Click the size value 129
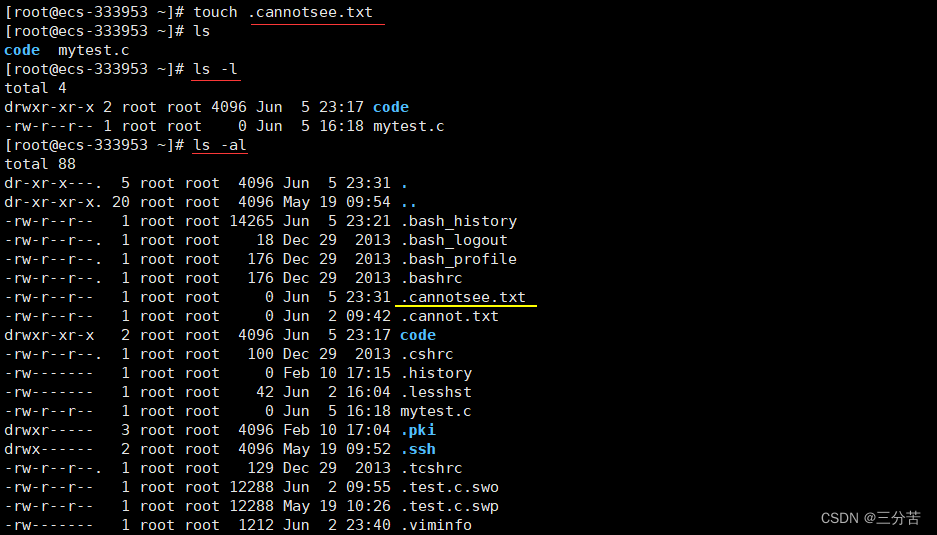This screenshot has height=535, width=937. click(x=261, y=468)
